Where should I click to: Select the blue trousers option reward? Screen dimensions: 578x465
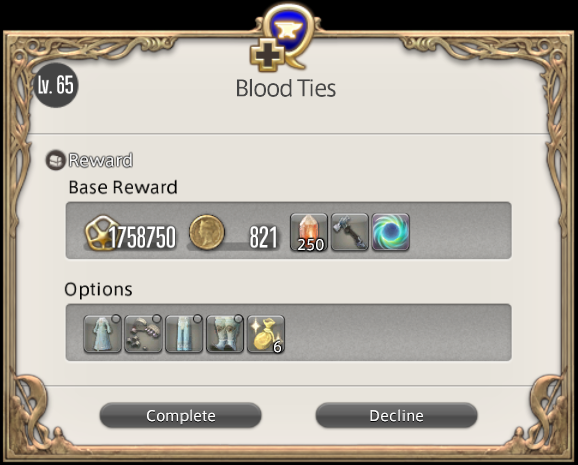point(184,334)
